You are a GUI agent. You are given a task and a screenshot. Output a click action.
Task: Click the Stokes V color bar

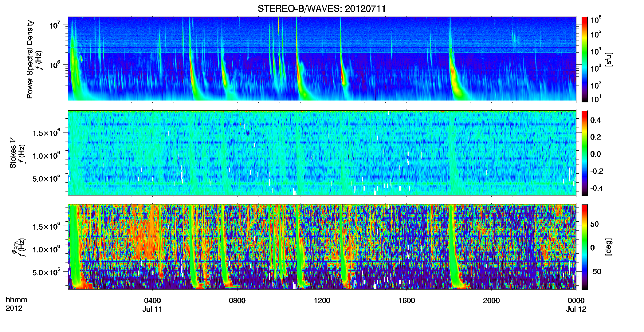tap(585, 153)
